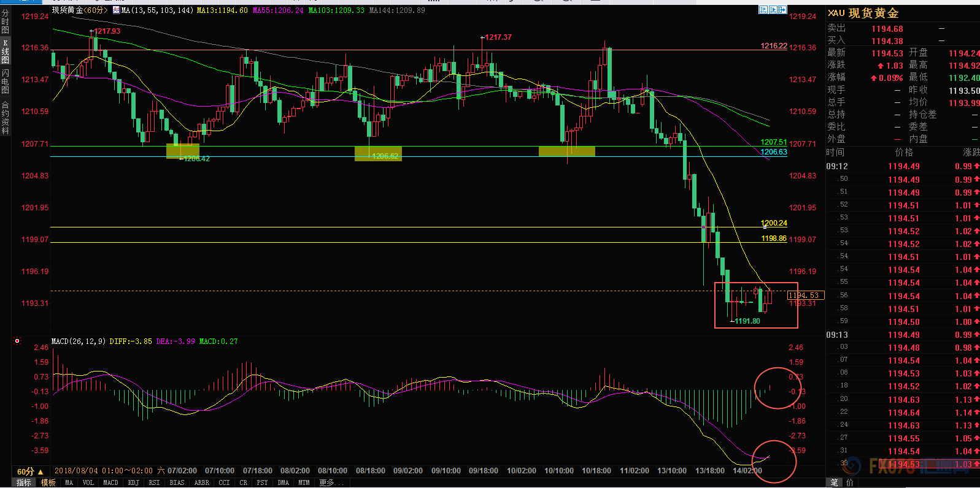
Task: Click the middle chart-range icon at top right
Action: coord(773,10)
